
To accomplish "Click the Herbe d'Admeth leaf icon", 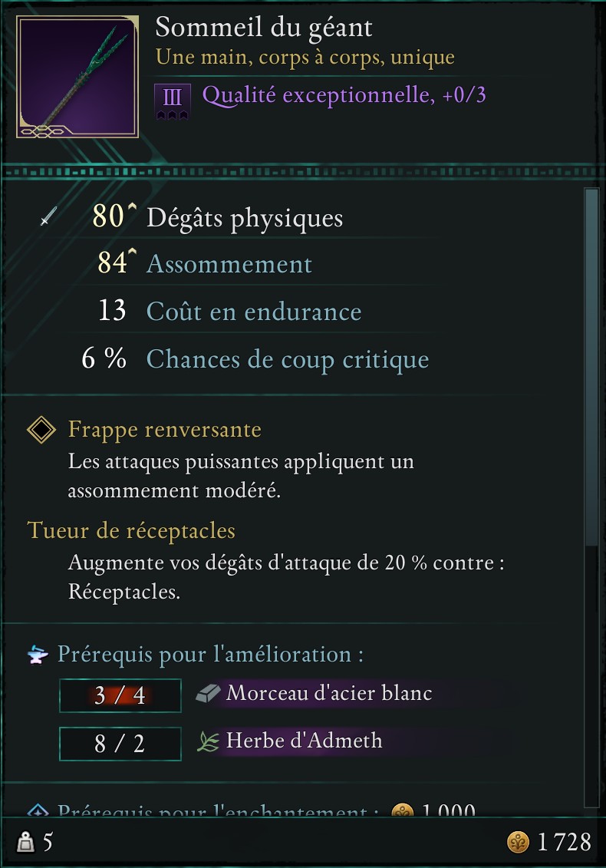I will tap(206, 742).
